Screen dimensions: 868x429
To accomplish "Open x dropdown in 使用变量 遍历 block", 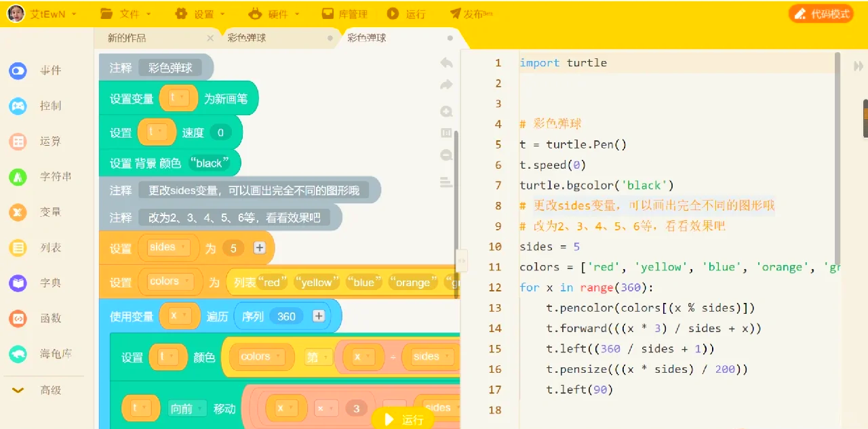I will pos(179,316).
